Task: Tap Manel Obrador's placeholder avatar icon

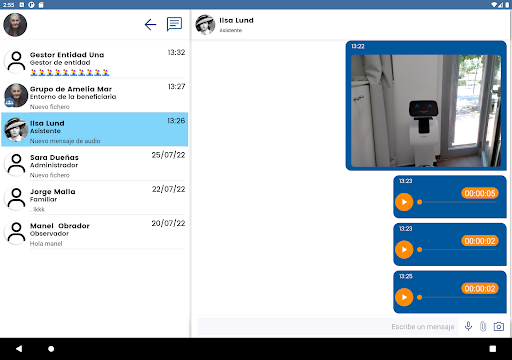Action: [16, 233]
